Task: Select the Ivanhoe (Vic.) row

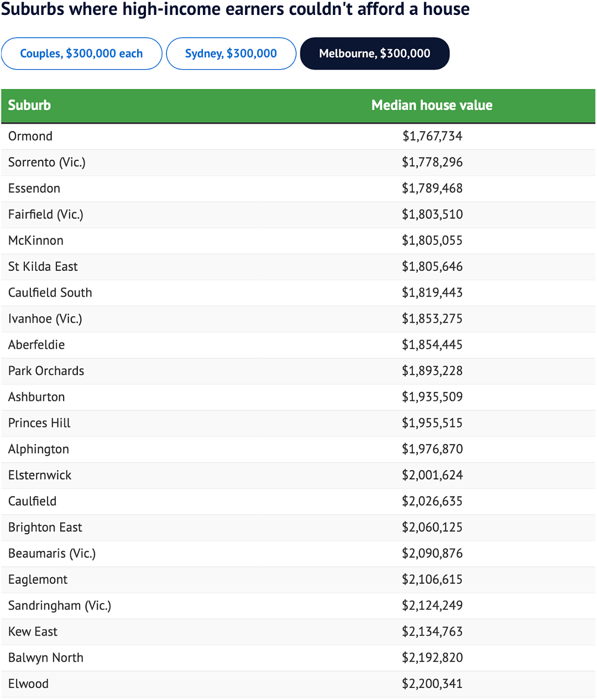Action: [x=298, y=319]
